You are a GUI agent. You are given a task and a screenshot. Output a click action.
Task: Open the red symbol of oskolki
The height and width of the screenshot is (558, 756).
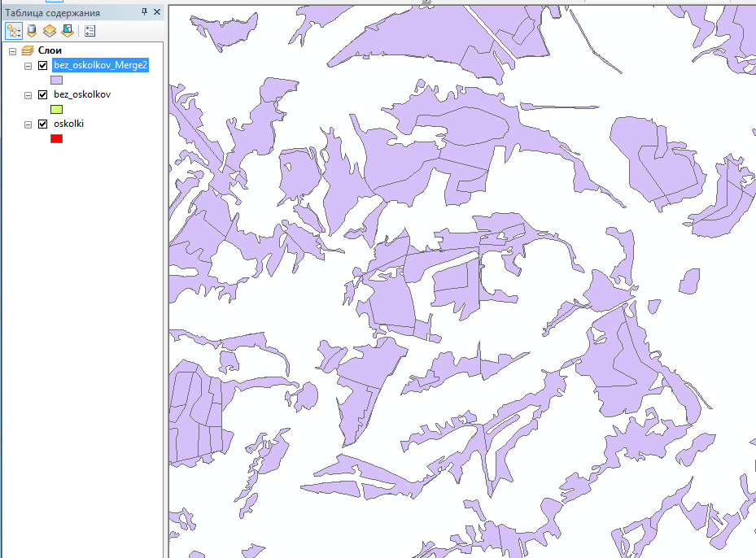56,139
